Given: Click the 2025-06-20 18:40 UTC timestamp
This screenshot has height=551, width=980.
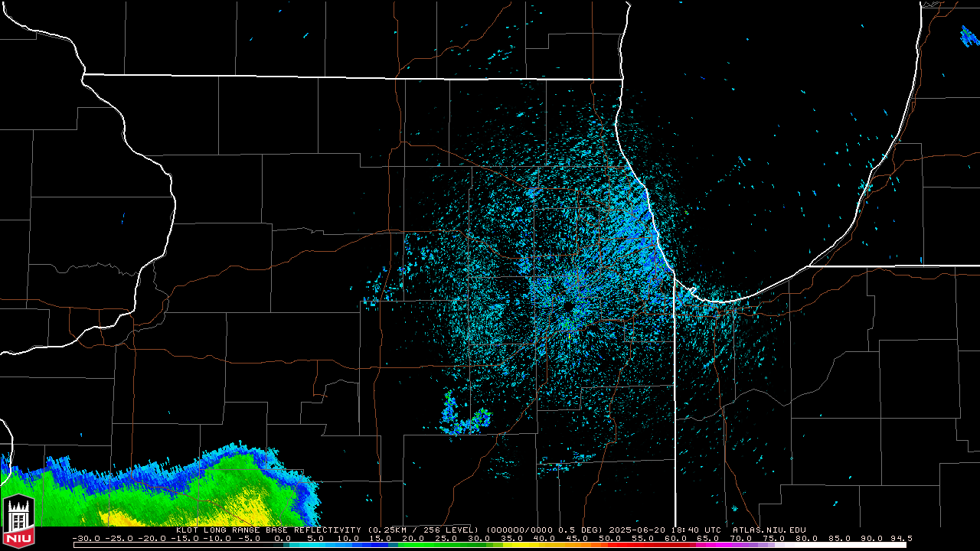Looking at the screenshot, I should (x=665, y=530).
